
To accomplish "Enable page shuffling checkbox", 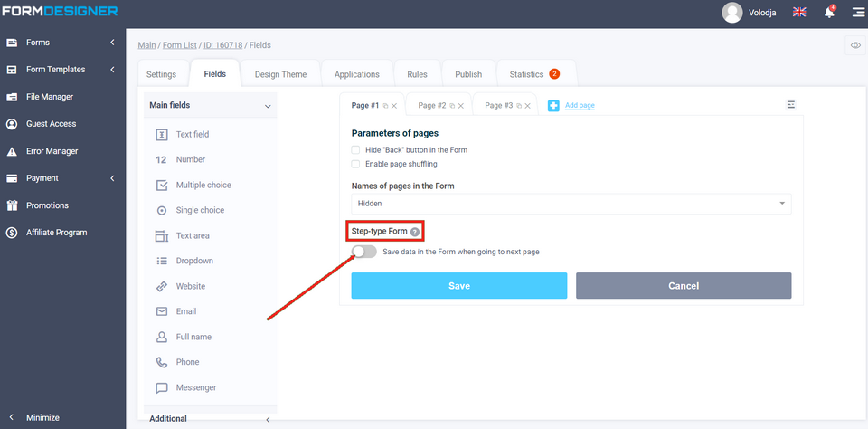I will (356, 164).
